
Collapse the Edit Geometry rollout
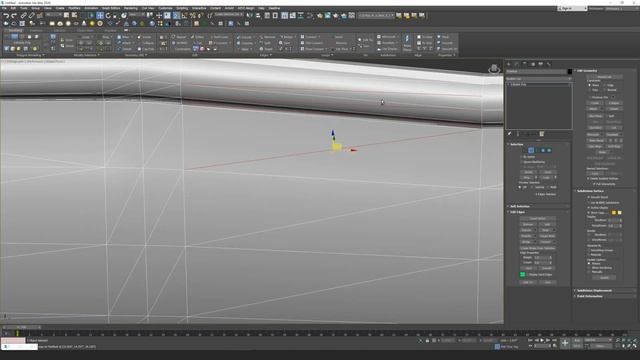(x=587, y=71)
